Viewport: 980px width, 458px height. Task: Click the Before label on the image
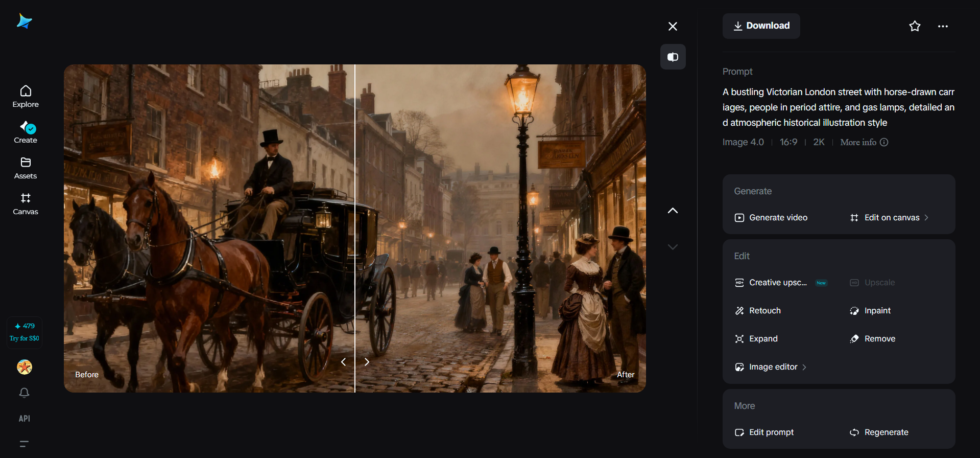click(87, 375)
